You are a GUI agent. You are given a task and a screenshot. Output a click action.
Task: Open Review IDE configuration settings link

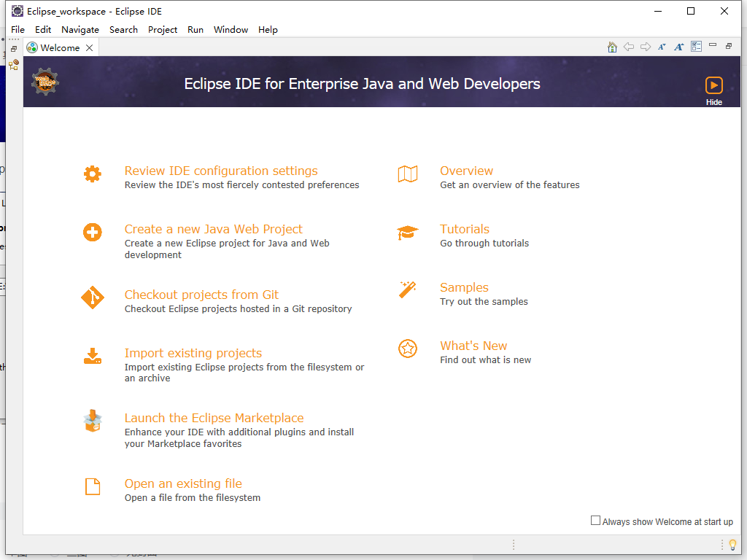tap(221, 171)
